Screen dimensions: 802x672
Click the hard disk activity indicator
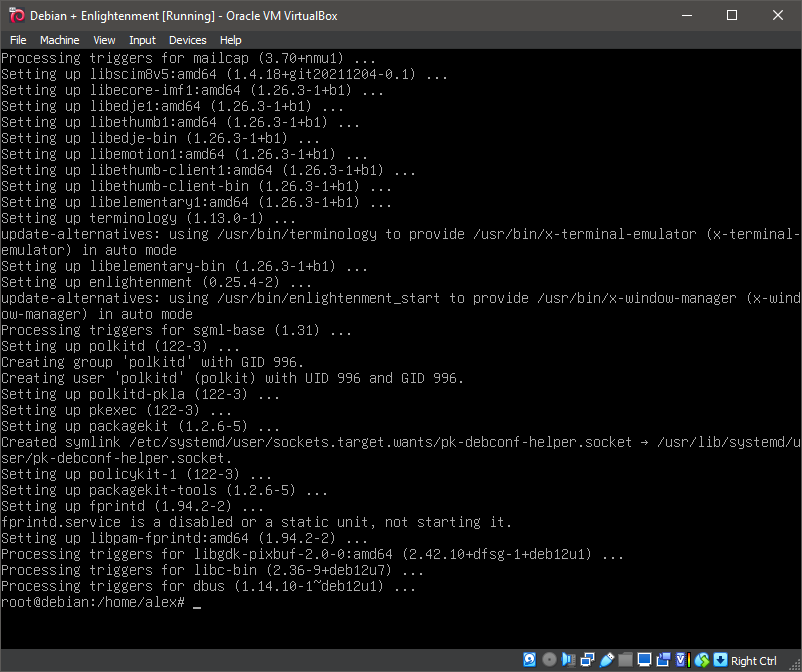coord(529,660)
